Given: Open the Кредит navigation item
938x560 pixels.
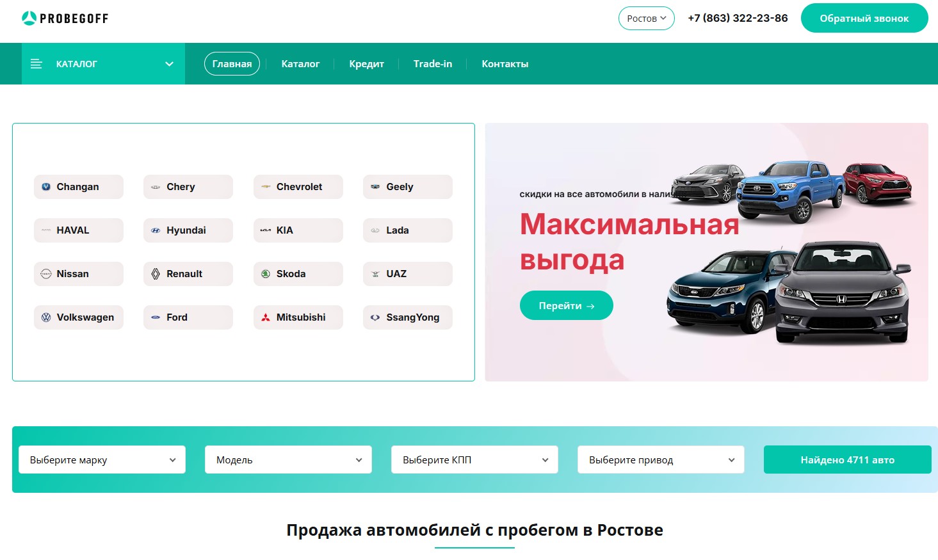Looking at the screenshot, I should tap(366, 64).
